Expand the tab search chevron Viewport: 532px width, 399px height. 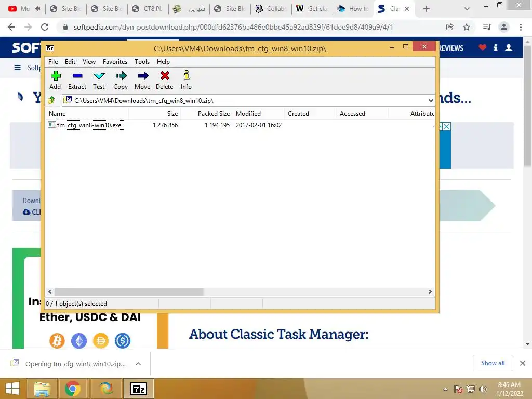tap(467, 9)
